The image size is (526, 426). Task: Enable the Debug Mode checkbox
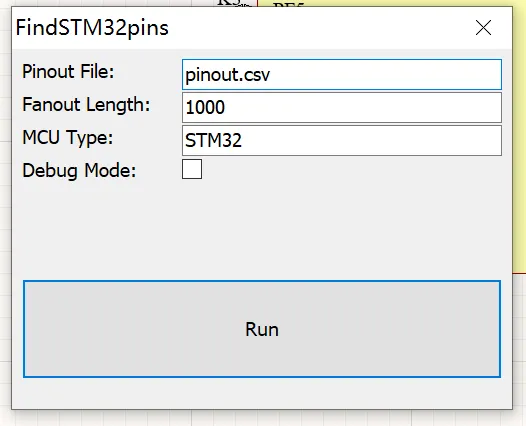point(192,169)
